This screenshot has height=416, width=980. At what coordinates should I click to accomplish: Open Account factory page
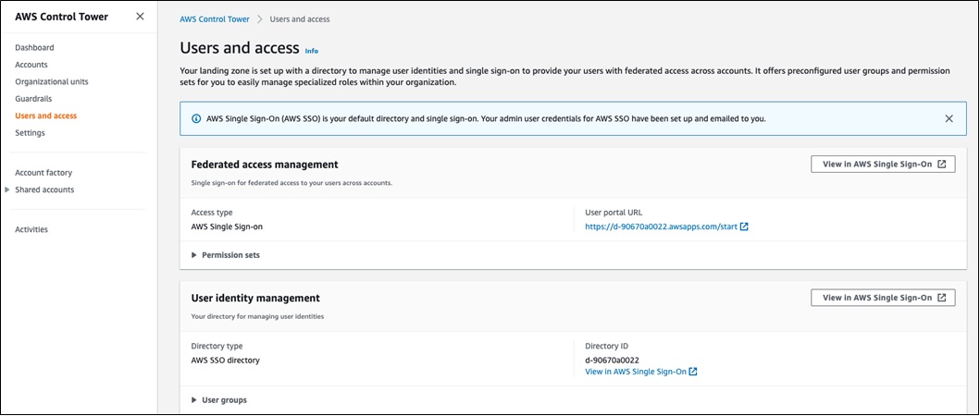43,172
